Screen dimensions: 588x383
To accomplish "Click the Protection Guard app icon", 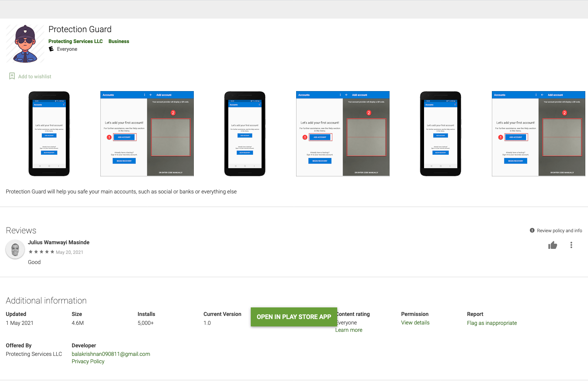I will pyautogui.click(x=25, y=44).
